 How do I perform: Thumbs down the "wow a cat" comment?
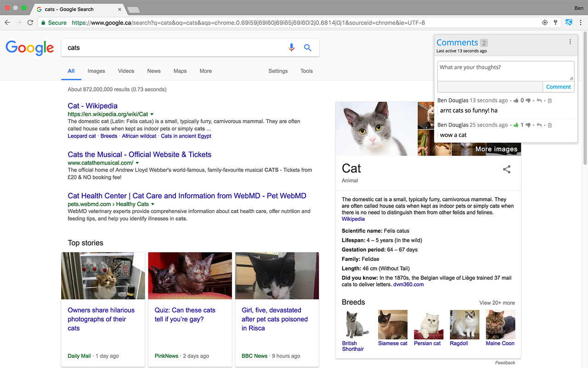(528, 125)
